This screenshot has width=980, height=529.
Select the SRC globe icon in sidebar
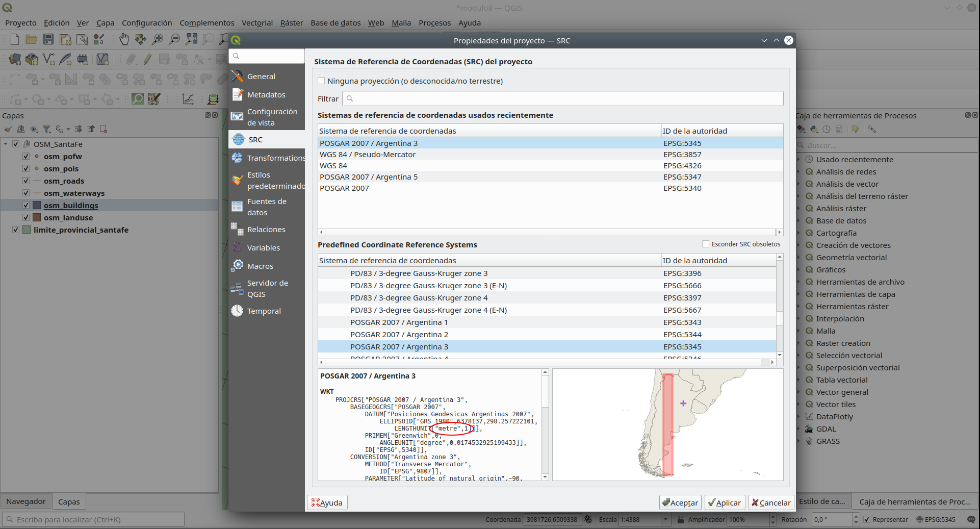click(x=238, y=139)
